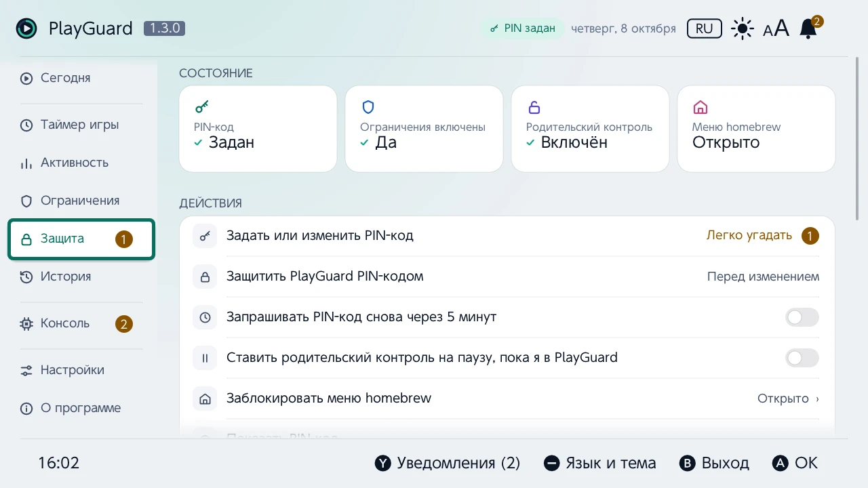Screen dimensions: 868x488
Task: Click the house icon in Меню homebrew card
Action: tap(701, 107)
